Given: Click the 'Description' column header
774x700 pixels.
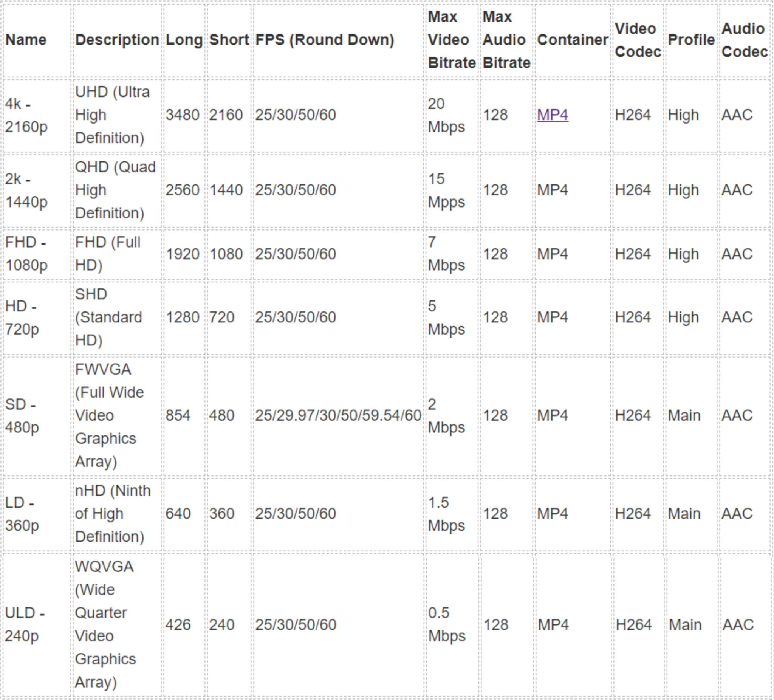Looking at the screenshot, I should 117,40.
